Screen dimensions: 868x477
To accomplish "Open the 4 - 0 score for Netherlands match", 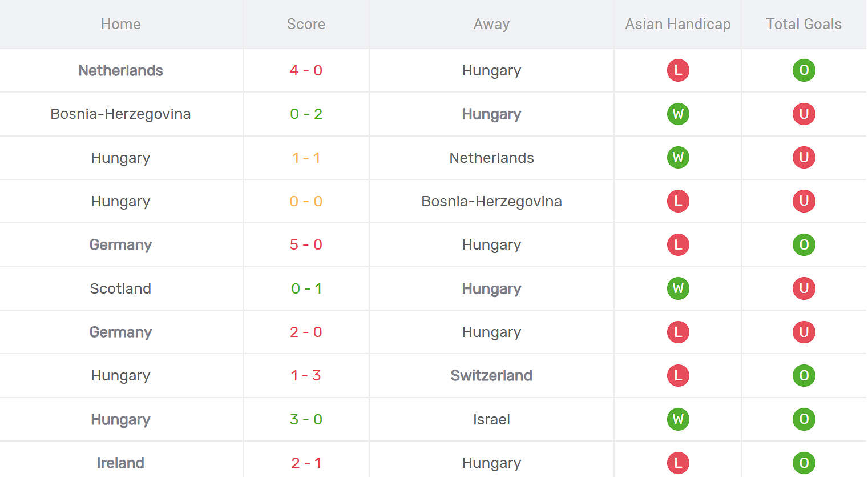I will (306, 70).
